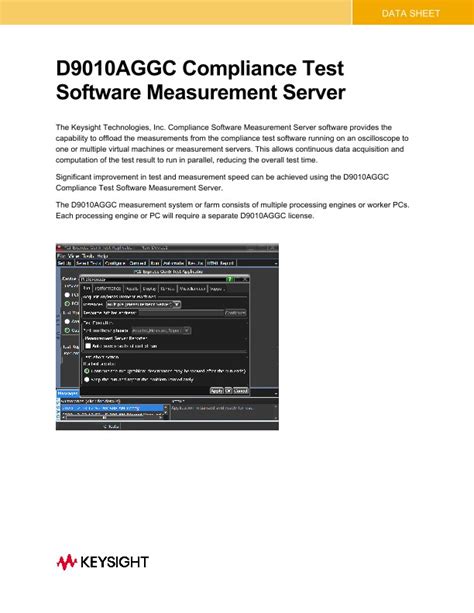Click the OK button in the dialog
This screenshot has width=474, height=613.
click(228, 391)
